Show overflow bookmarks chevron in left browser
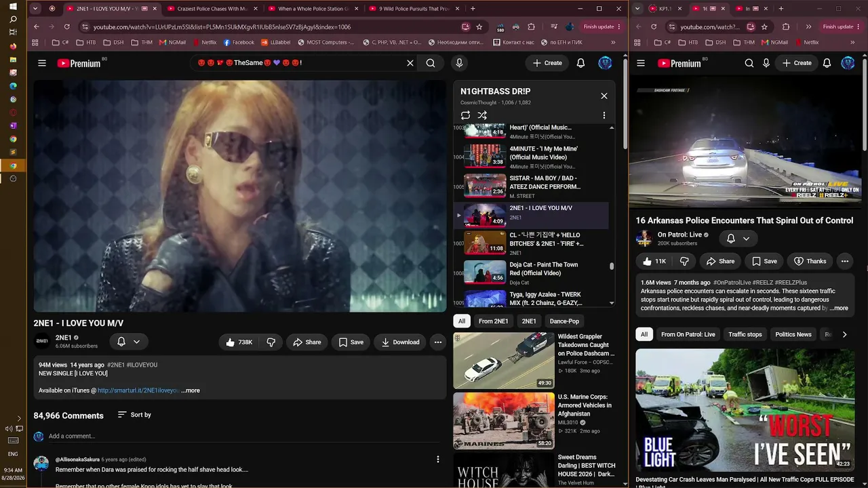The height and width of the screenshot is (488, 868). tap(613, 42)
